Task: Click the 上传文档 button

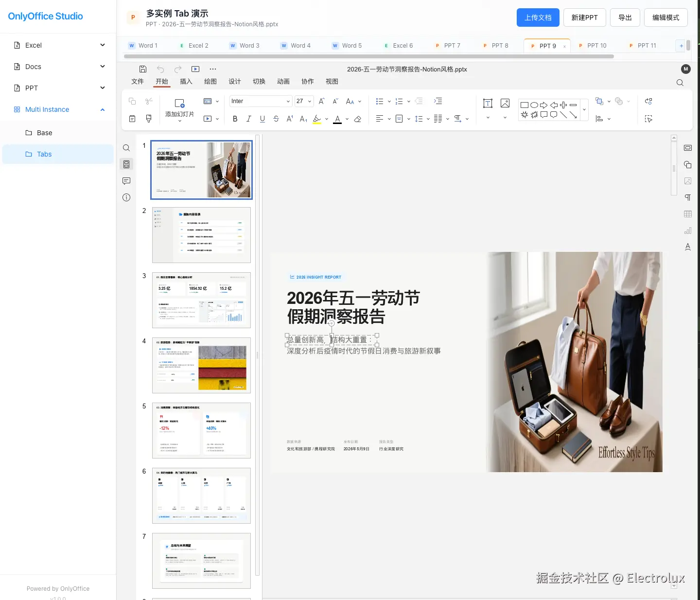Action: (538, 18)
